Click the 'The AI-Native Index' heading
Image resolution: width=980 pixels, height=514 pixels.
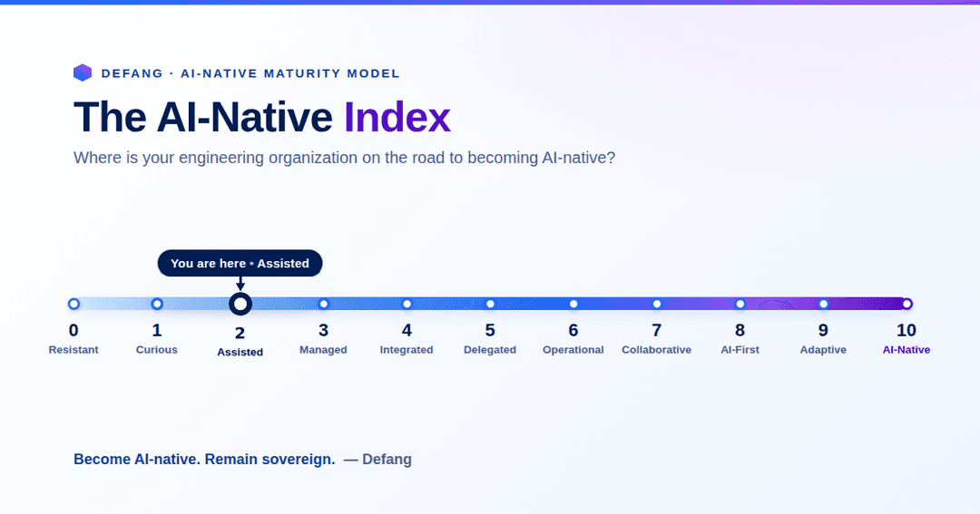click(262, 117)
